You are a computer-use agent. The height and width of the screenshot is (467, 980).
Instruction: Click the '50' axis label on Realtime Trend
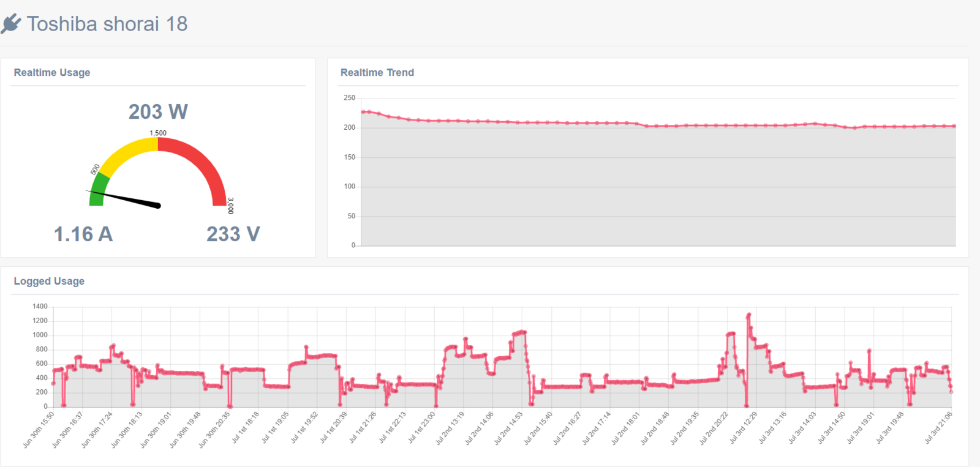(351, 216)
